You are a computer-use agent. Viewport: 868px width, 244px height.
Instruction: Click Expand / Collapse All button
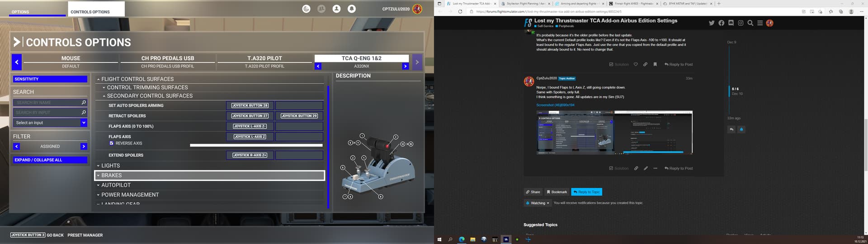coord(50,160)
